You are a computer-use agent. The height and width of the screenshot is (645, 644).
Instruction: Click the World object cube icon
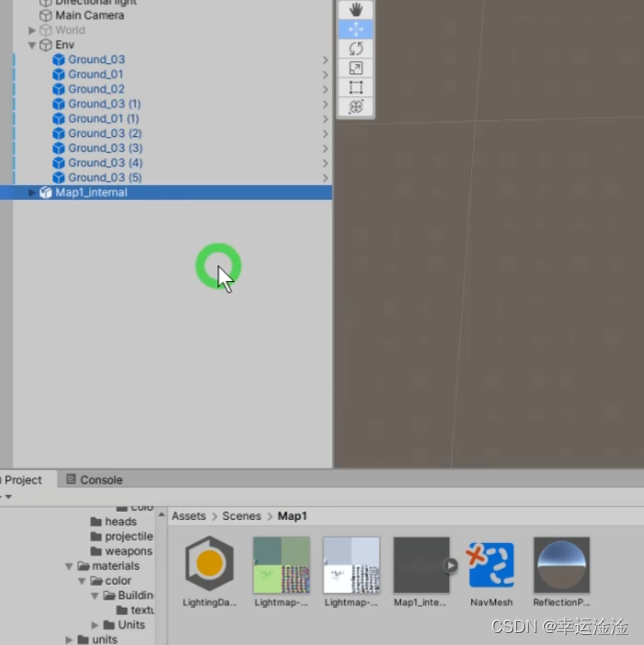click(45, 30)
